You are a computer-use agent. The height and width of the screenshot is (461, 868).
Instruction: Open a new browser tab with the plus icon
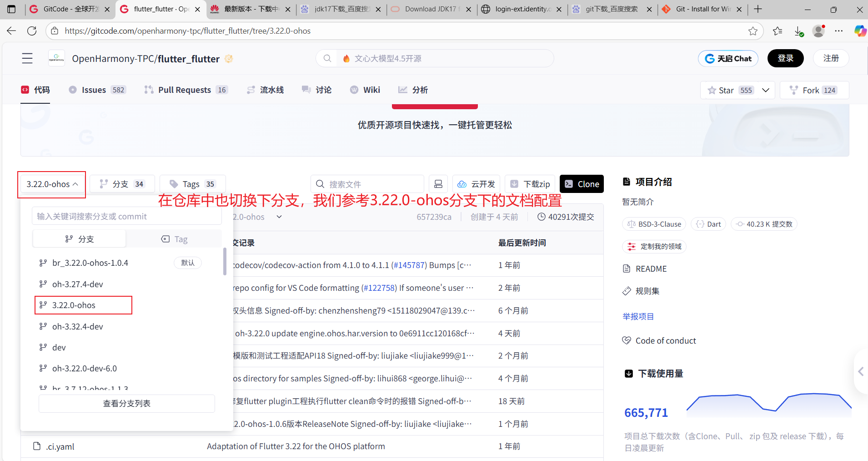point(758,9)
